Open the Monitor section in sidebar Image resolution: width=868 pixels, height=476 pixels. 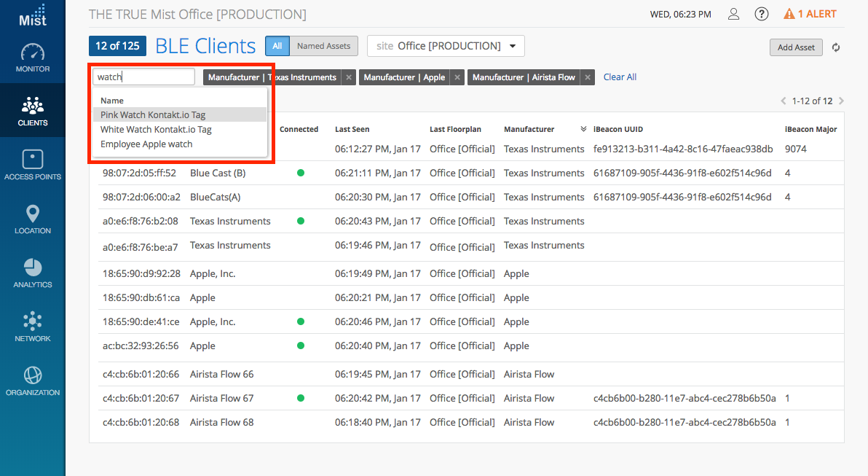33,58
